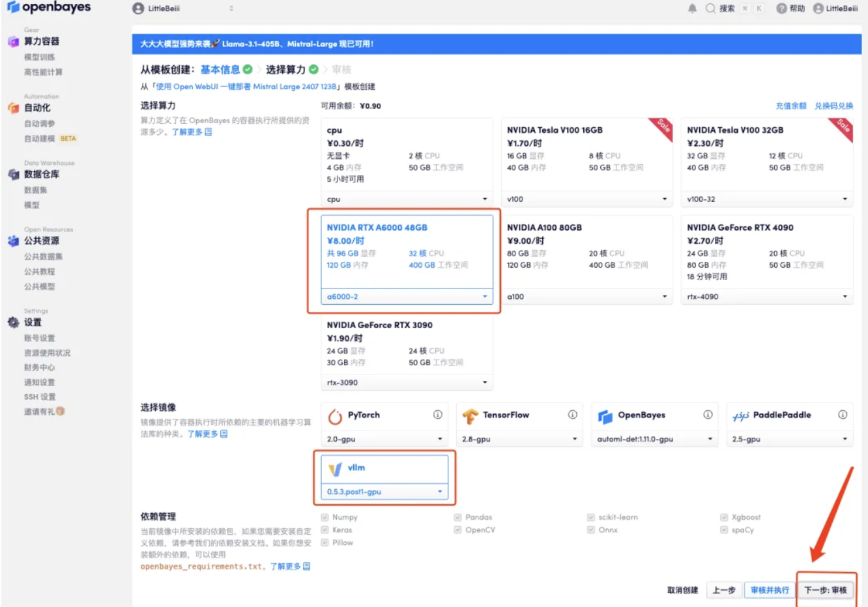
Task: Click the search magnifier icon
Action: [710, 8]
